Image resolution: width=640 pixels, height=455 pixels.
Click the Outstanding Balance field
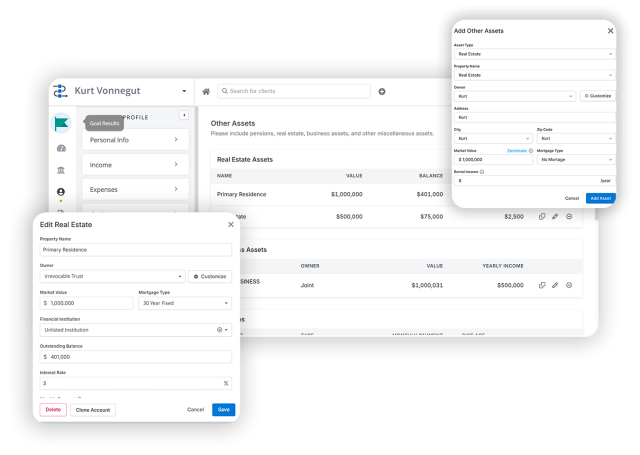tap(136, 357)
